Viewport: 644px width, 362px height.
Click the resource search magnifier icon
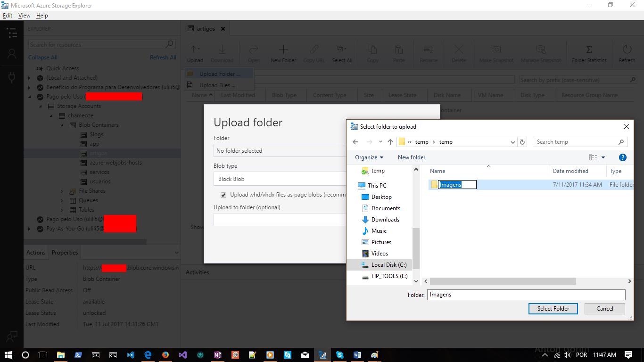coord(170,44)
